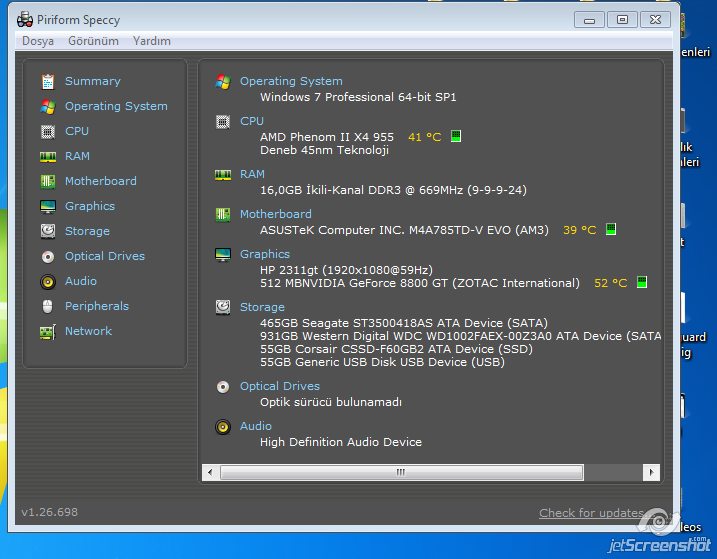This screenshot has width=717, height=559.
Task: Go to the CPU section in sidebar
Action: (x=77, y=132)
